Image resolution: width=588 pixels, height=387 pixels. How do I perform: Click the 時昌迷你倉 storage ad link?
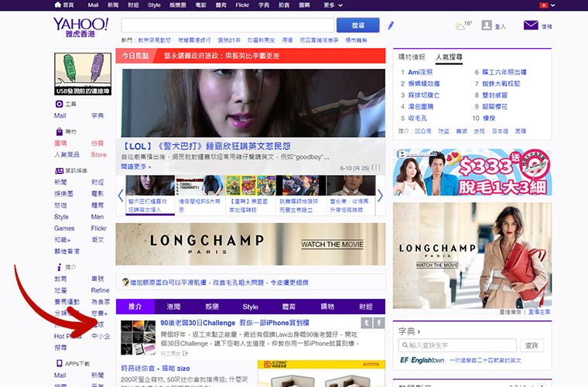point(156,368)
